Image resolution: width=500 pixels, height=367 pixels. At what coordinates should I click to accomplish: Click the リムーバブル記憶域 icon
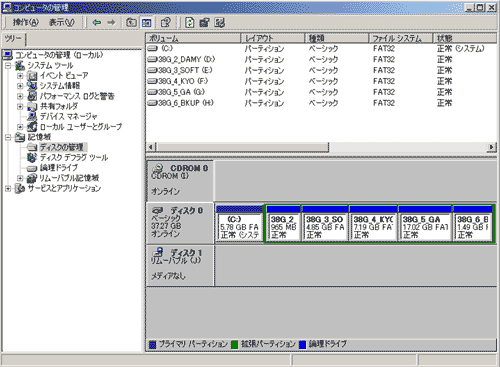point(32,178)
